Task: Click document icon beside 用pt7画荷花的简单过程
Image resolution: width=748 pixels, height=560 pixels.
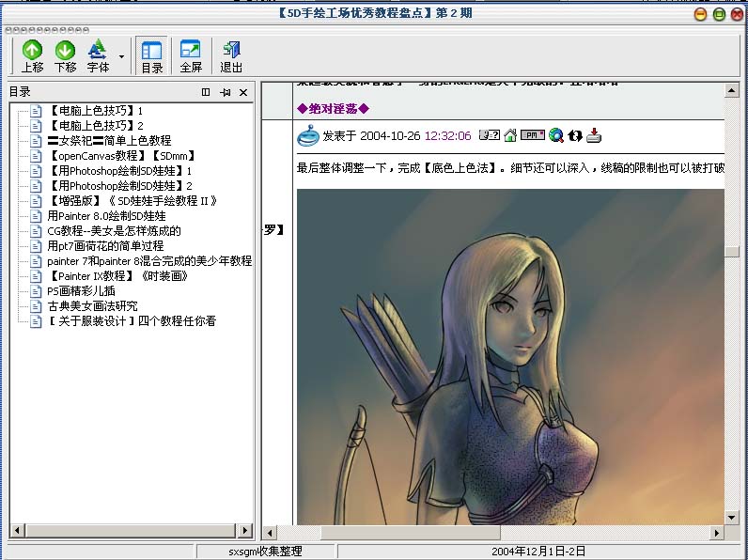Action: tap(36, 245)
